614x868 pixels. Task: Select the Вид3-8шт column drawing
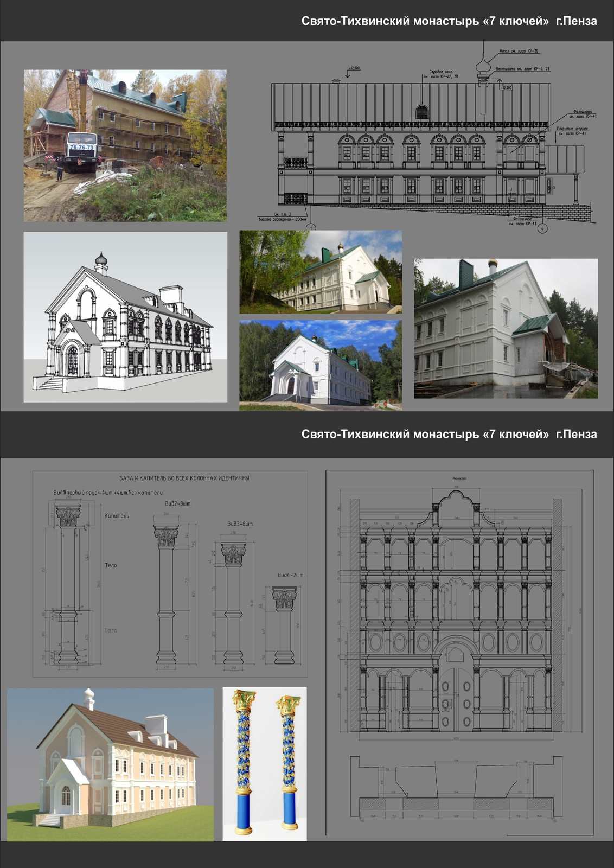point(233,602)
